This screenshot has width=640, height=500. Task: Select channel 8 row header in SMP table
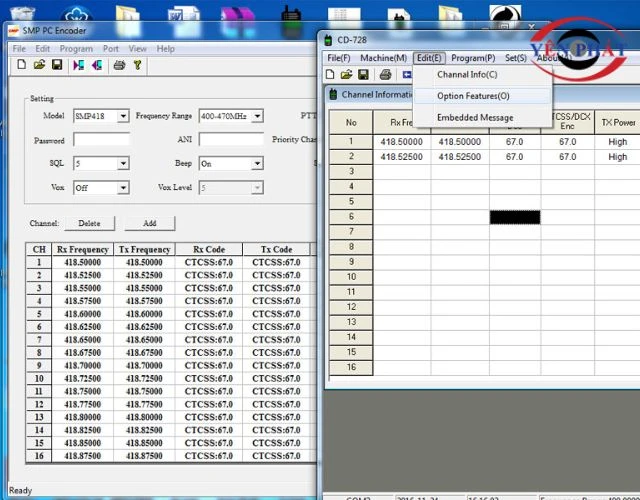coord(39,353)
